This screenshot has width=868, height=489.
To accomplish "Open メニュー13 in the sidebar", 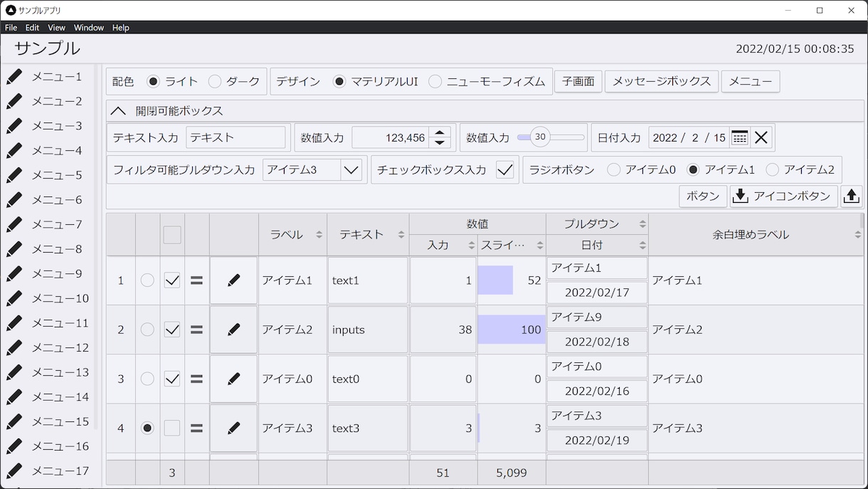I will pos(47,372).
